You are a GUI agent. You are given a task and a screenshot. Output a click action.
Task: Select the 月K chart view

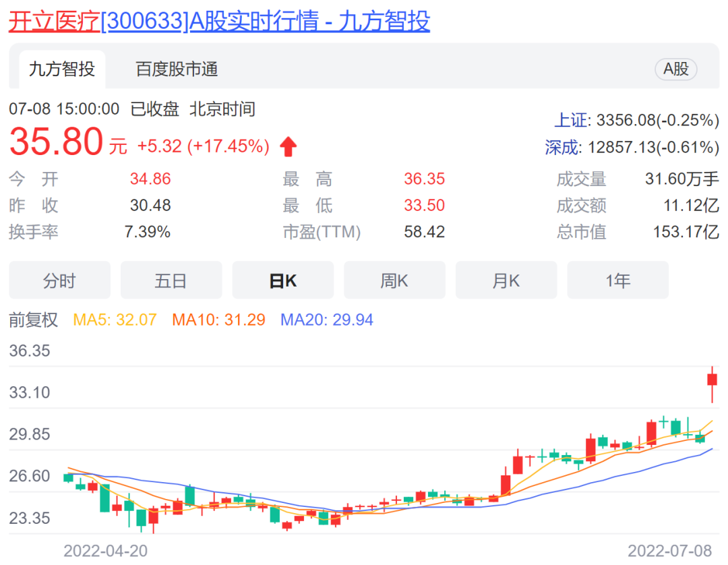tap(506, 280)
